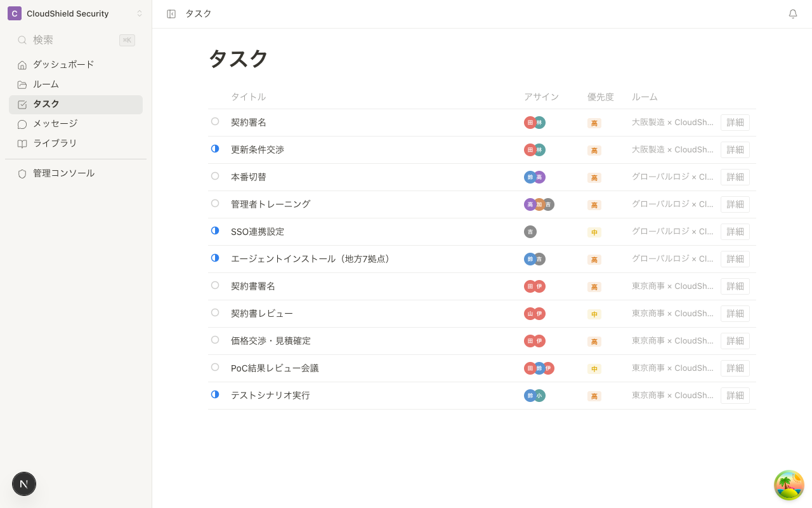Open the N user avatar menu

click(x=24, y=484)
